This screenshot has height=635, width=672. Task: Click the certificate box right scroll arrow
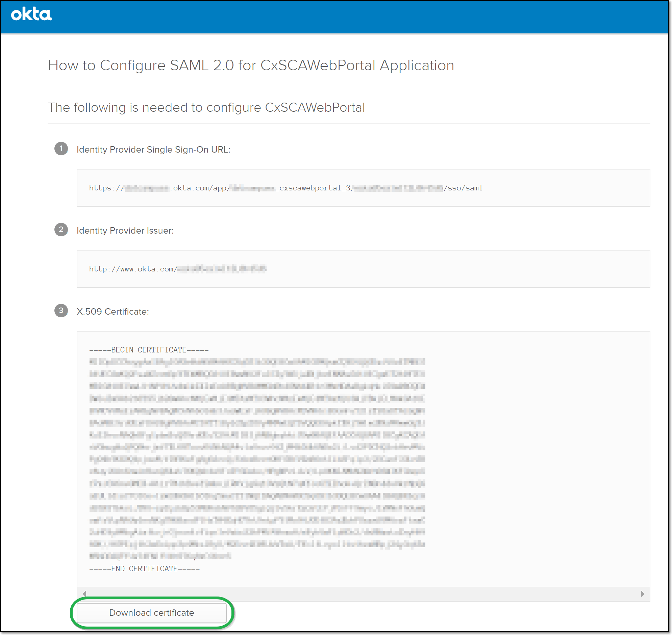642,594
